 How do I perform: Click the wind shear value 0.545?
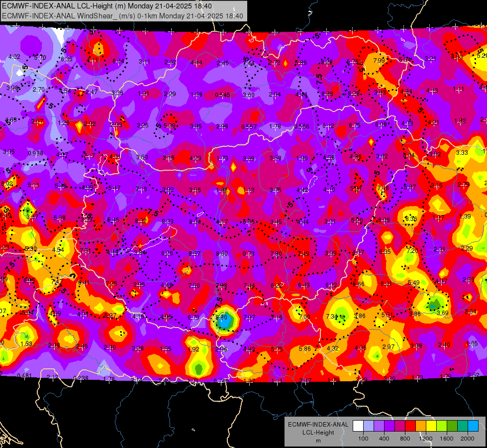[x=222, y=95]
